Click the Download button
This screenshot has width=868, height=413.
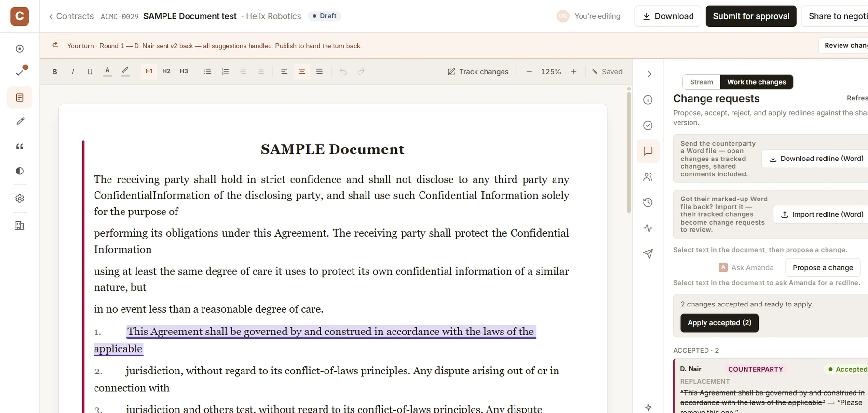coord(668,16)
